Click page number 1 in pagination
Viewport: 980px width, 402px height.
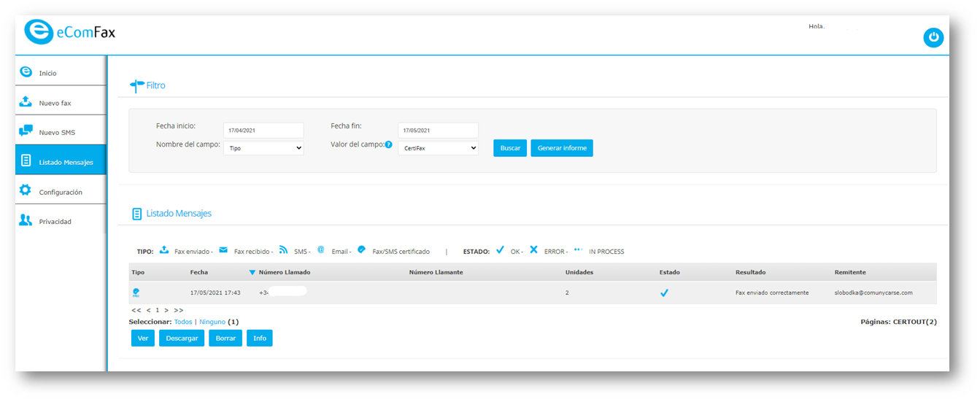click(x=157, y=310)
